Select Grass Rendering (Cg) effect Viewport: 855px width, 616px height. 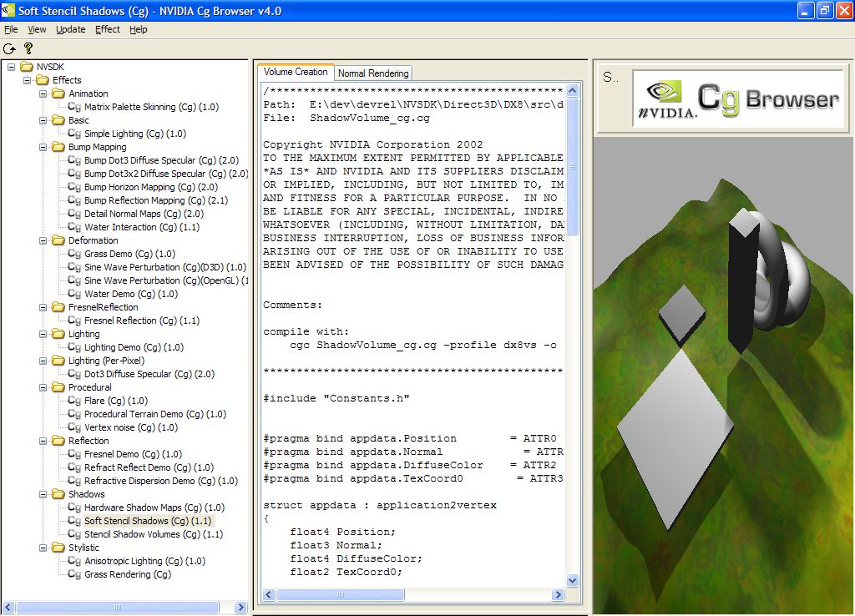click(128, 574)
